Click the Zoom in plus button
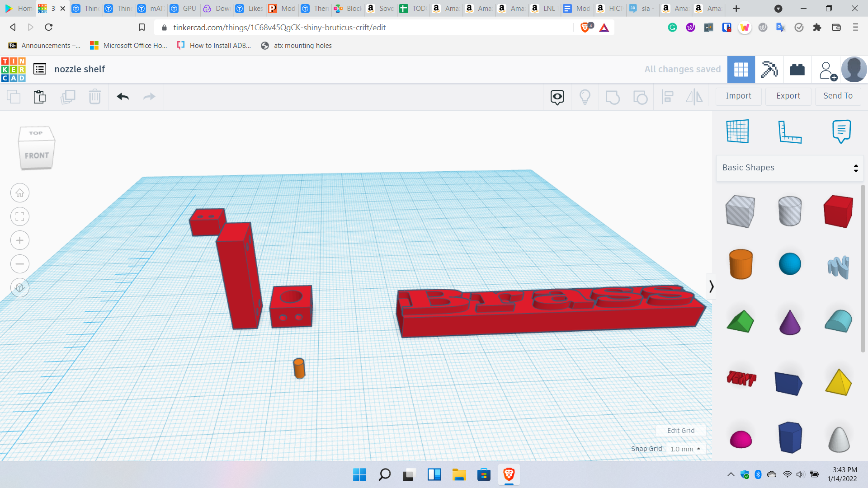Viewport: 868px width, 488px height. [x=20, y=240]
